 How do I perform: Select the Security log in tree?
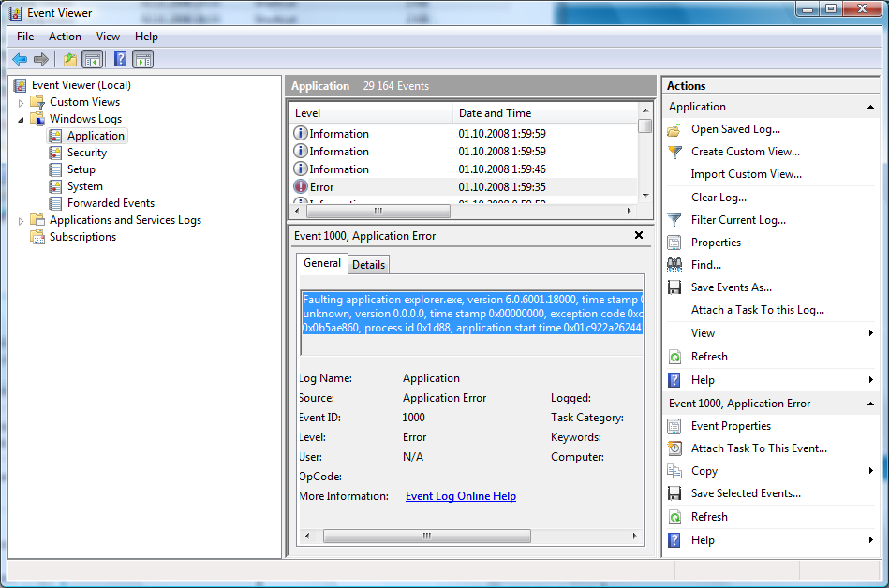click(86, 153)
